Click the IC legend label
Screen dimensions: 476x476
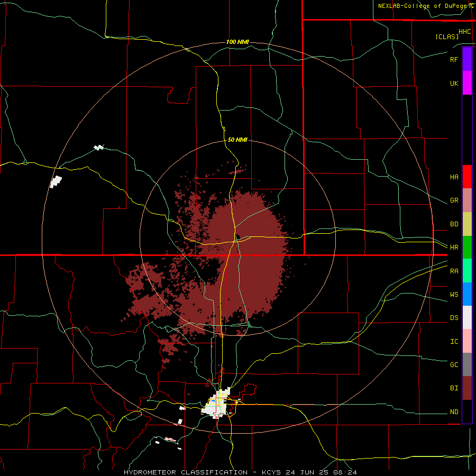(x=454, y=342)
